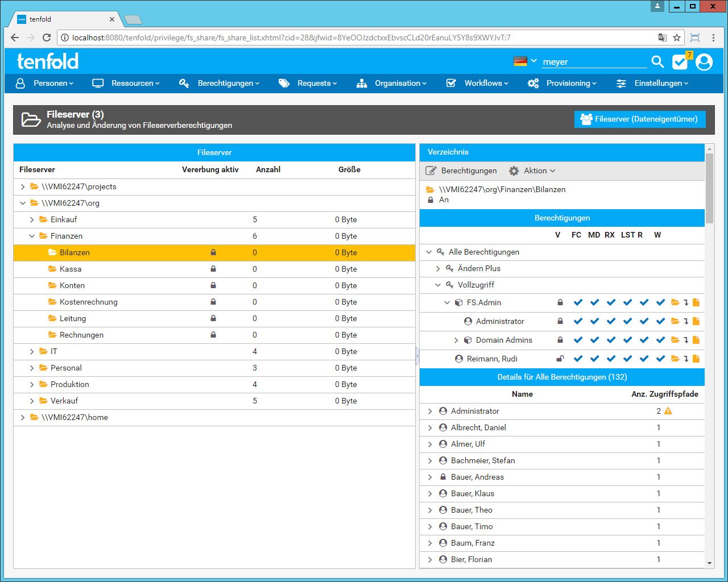Collapse the \\VMI62247\org share

coord(23,203)
